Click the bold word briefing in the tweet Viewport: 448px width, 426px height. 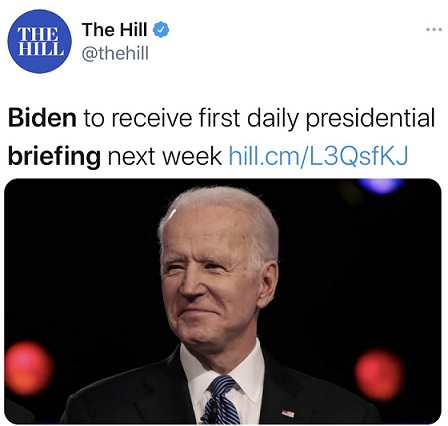54,156
